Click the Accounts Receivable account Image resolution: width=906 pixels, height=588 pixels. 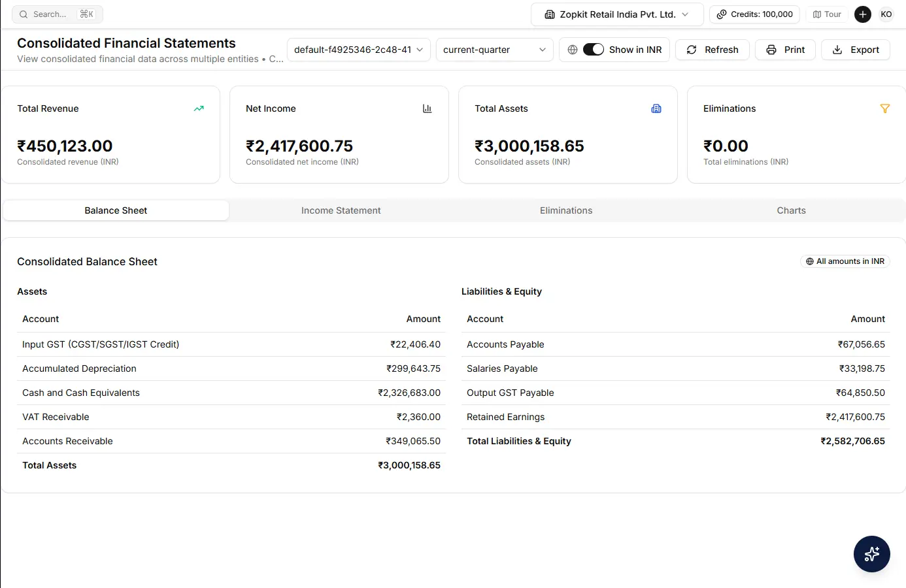pyautogui.click(x=67, y=441)
